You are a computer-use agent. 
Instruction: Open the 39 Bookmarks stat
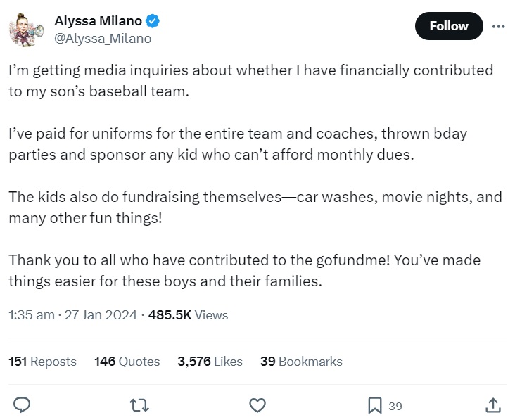tap(301, 362)
